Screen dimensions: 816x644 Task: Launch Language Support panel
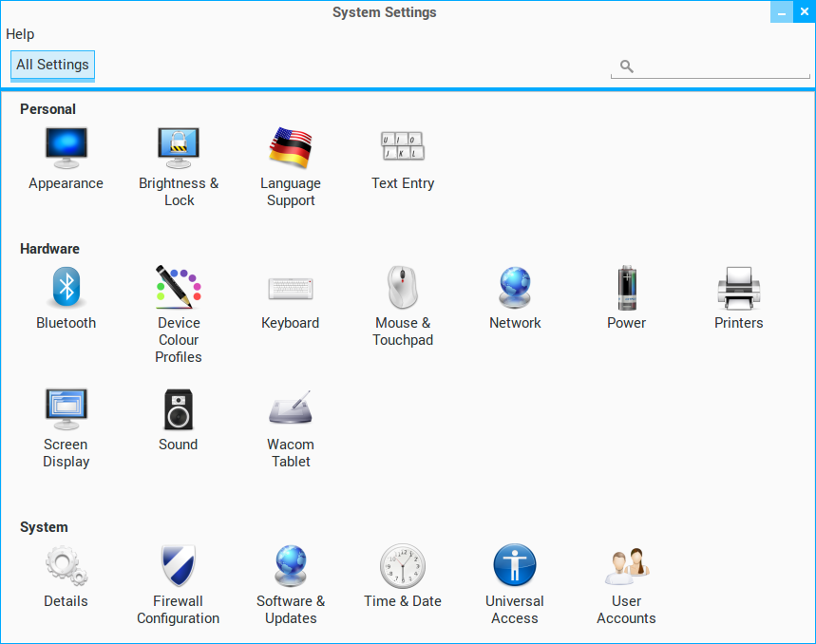(x=291, y=148)
